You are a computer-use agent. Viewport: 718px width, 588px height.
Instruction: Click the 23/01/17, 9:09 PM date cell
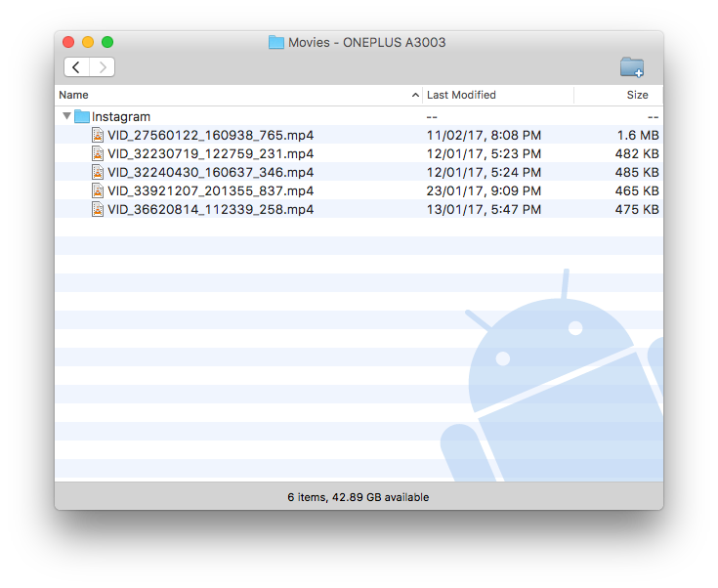(484, 191)
